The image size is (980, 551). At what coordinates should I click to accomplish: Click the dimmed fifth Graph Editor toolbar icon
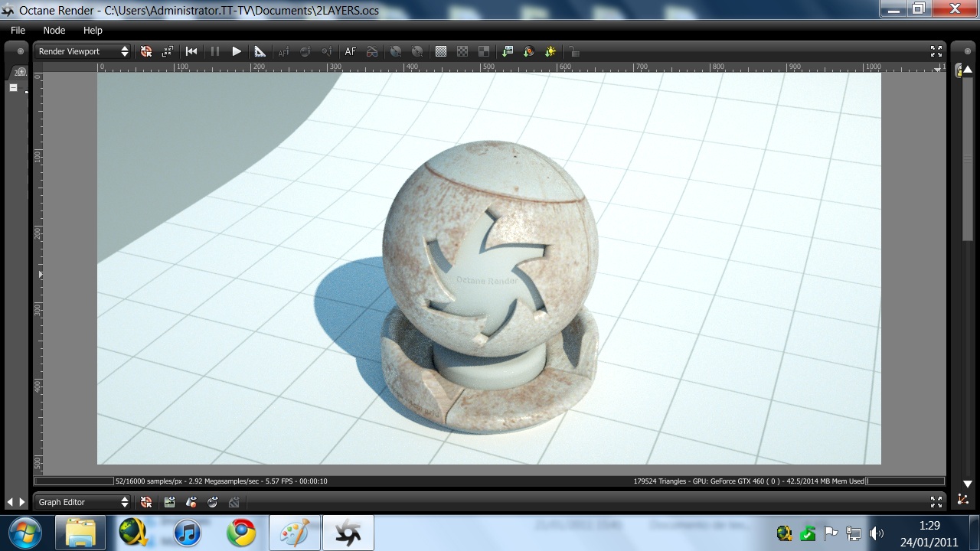234,502
